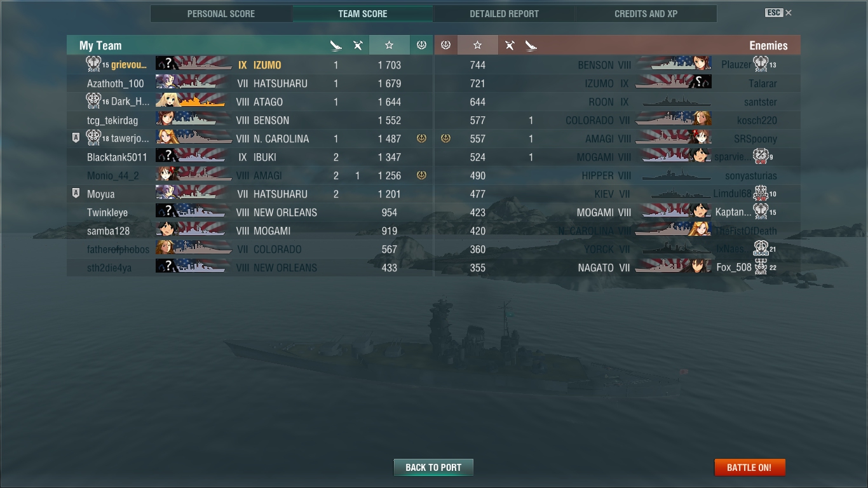This screenshot has width=868, height=488.
Task: Click rank badge next to grievou player
Action: point(93,64)
